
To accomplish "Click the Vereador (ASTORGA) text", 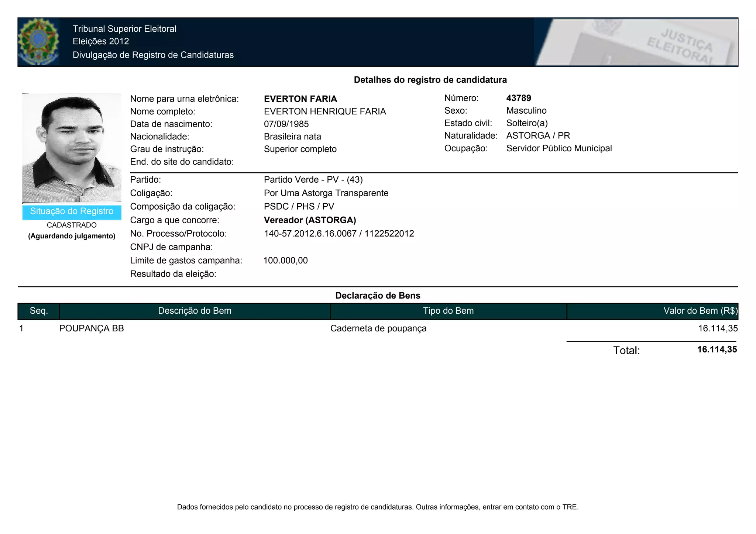I will point(310,220).
